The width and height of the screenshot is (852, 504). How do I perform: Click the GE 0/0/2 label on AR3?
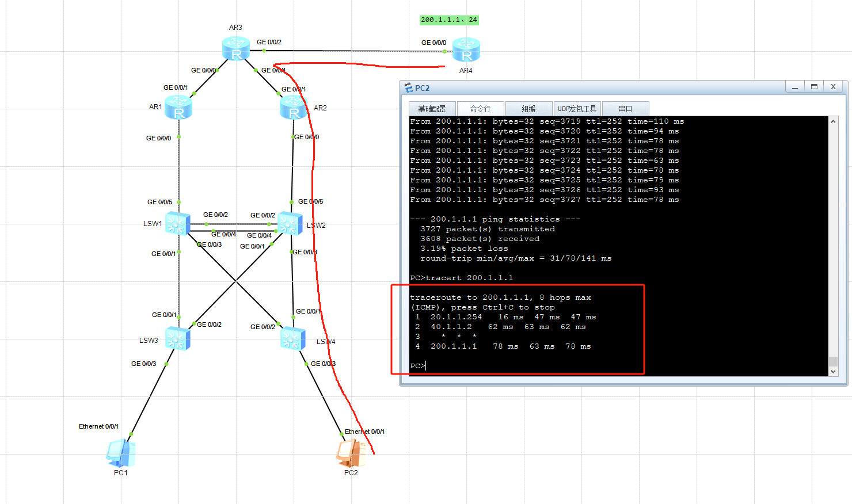click(269, 43)
